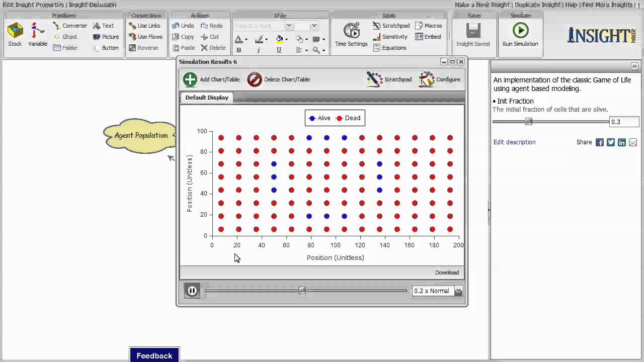Click the simulation playback progress slider
This screenshot has height=362, width=644.
306,291
